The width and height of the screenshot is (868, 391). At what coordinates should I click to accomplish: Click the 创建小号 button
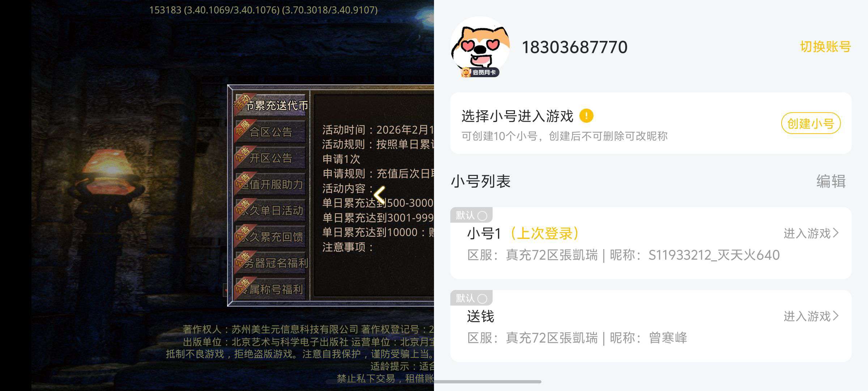(x=811, y=123)
